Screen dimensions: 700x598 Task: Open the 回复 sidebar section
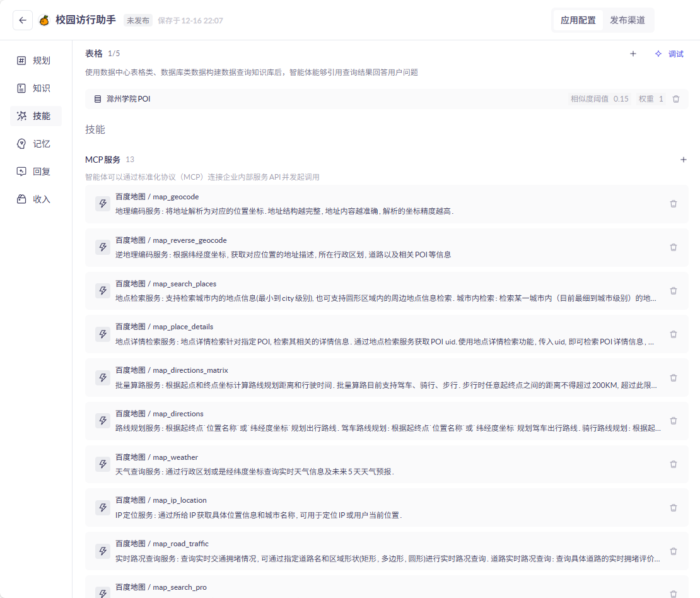(x=36, y=172)
